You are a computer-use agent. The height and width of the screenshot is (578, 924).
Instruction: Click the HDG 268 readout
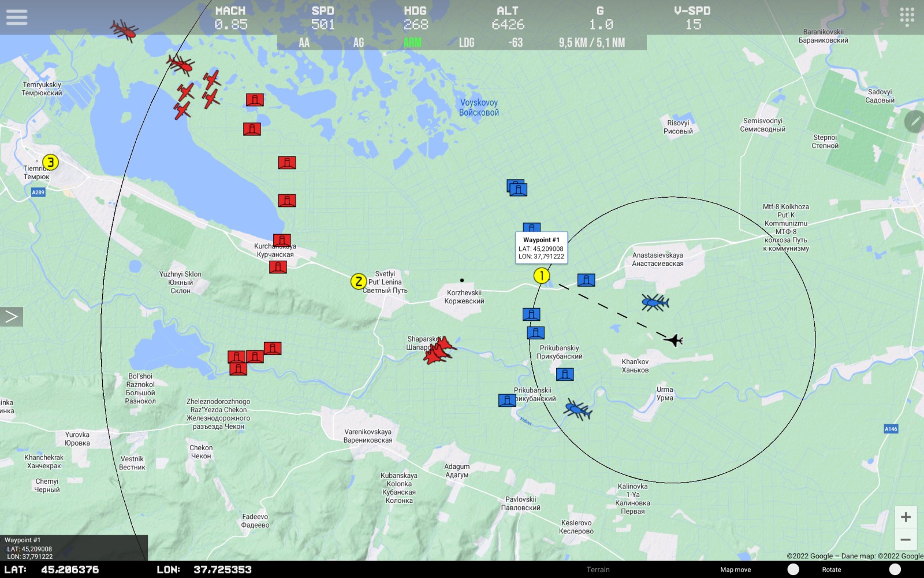tap(415, 18)
